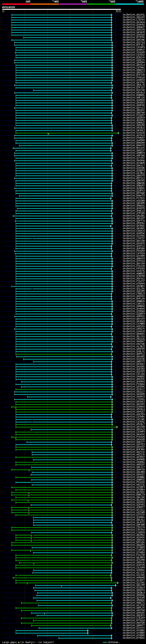Select hit label UniRef100_B9A0T8
146x644 pixels.
pyautogui.click(x=133, y=145)
